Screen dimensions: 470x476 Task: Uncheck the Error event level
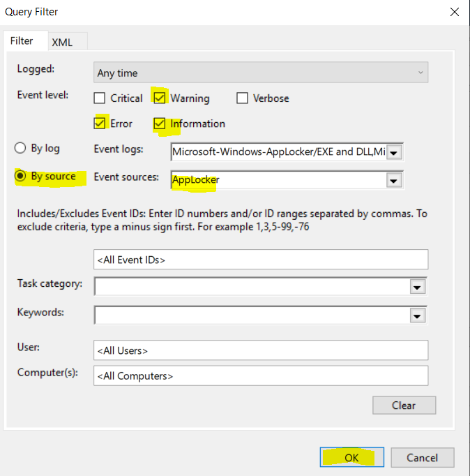100,124
